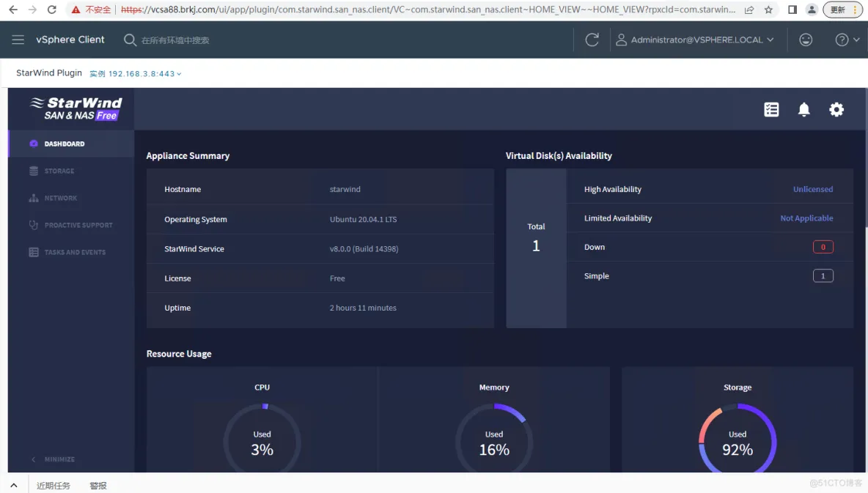Reload the browser page

point(51,10)
